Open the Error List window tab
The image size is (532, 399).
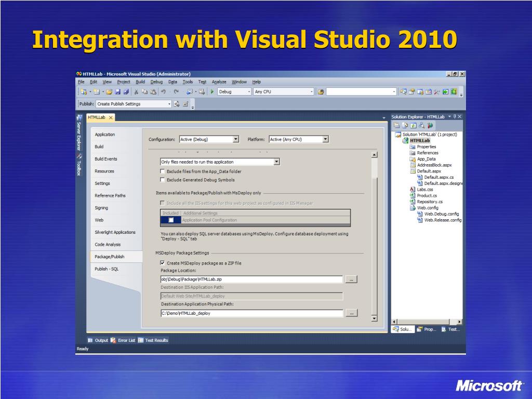123,340
